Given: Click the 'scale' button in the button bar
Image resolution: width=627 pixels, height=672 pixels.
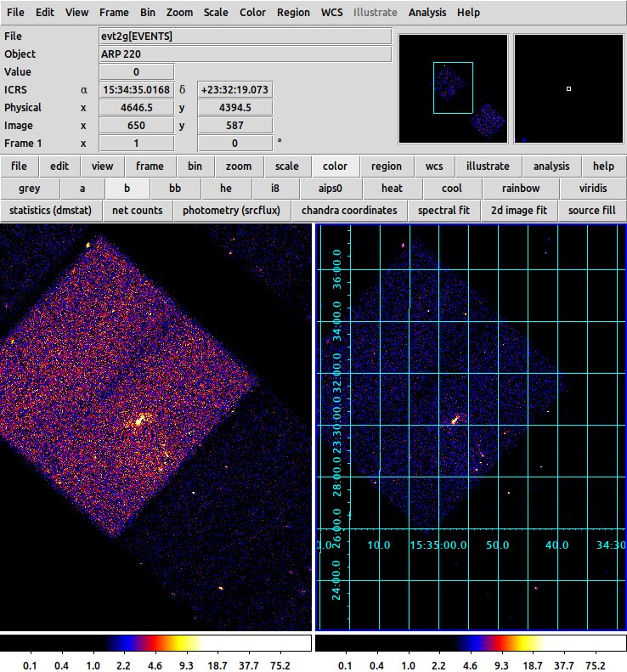Looking at the screenshot, I should click(x=286, y=167).
